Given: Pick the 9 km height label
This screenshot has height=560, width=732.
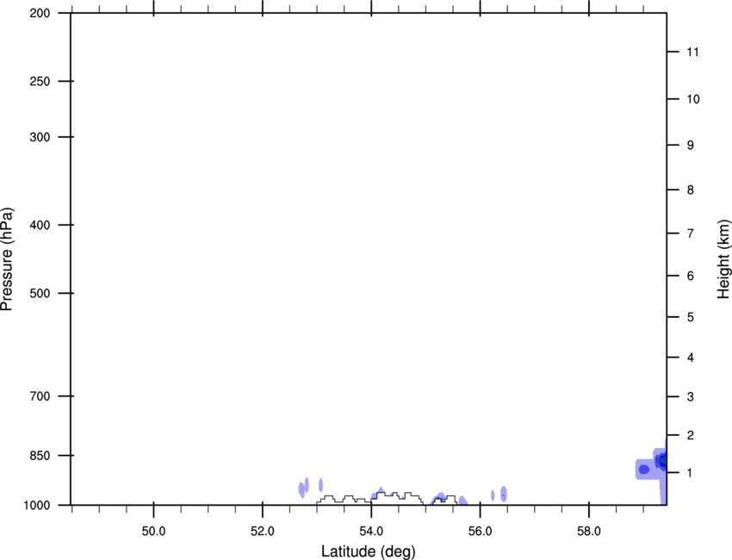Looking at the screenshot, I should click(690, 146).
